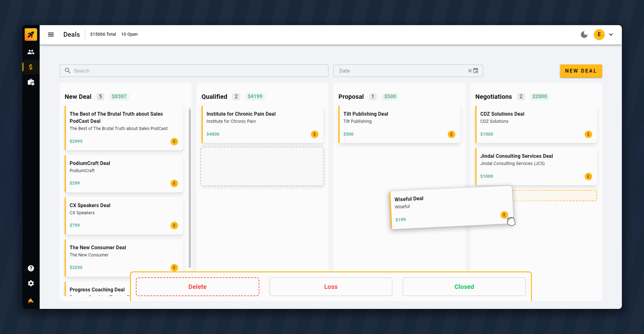Viewport: 644px width, 334px height.
Task: Click owner avatar on Tilt Publishing card
Action: coord(451,134)
